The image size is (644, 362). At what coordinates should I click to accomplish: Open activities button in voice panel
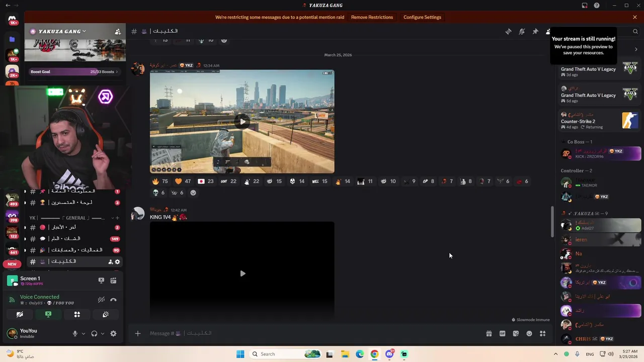pos(77,314)
